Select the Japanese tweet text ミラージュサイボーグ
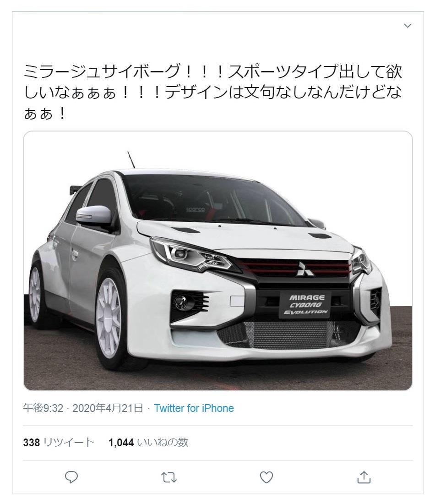The width and height of the screenshot is (435, 504). coord(101,71)
